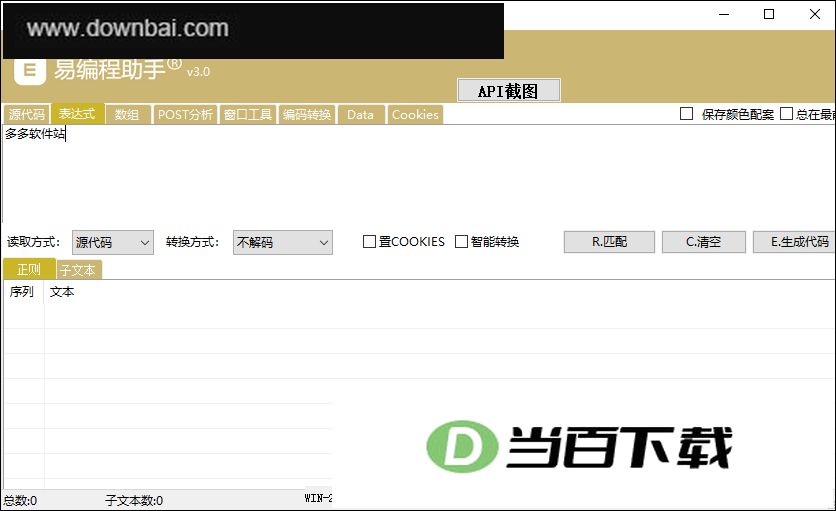The image size is (836, 511).
Task: Open the POST分析 tab
Action: tap(185, 114)
